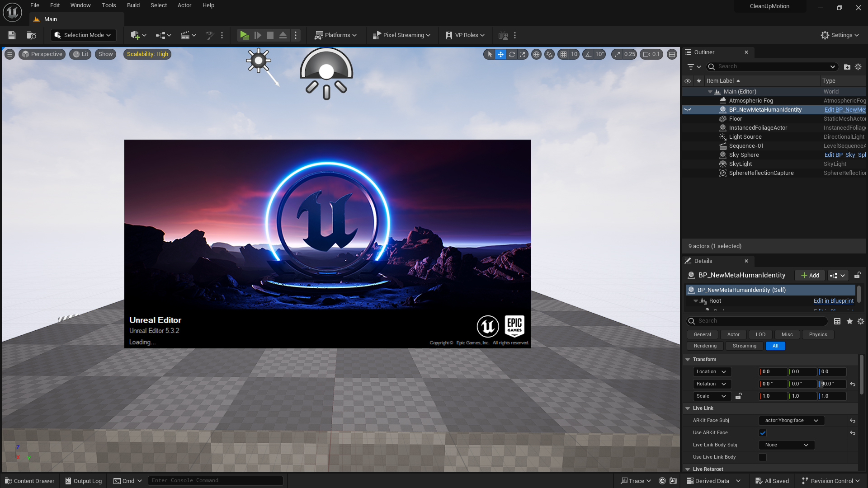Image resolution: width=868 pixels, height=488 pixels.
Task: Click the grid snapping icon
Action: click(563, 54)
